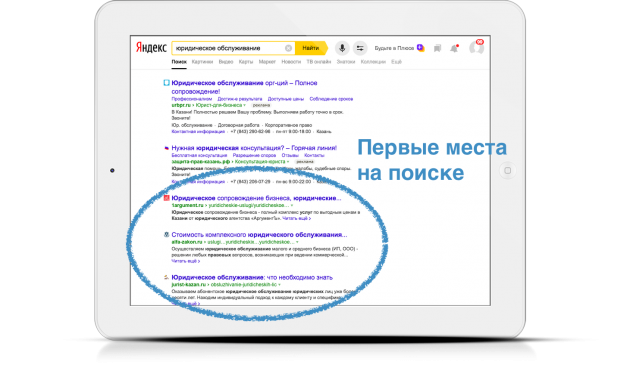Open search settings sliders icon
Screen dimensions: 630x374
tap(360, 48)
